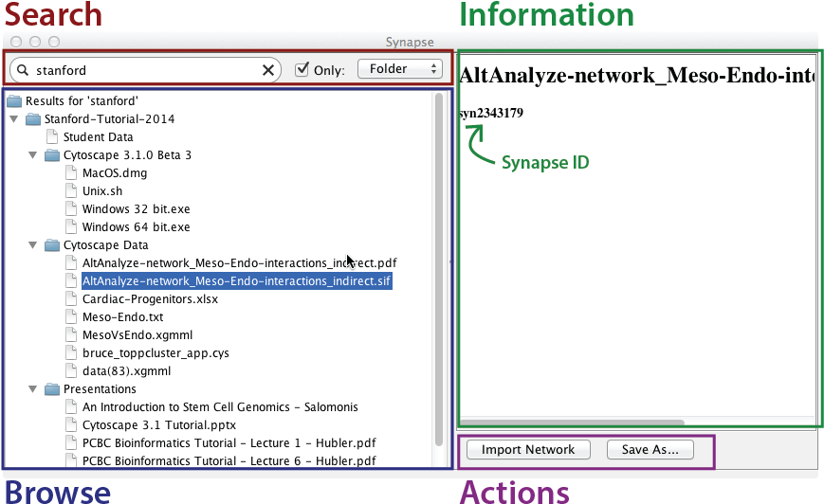Select bruce_toppcluster_app.cys file name
The image size is (824, 504).
point(156,352)
